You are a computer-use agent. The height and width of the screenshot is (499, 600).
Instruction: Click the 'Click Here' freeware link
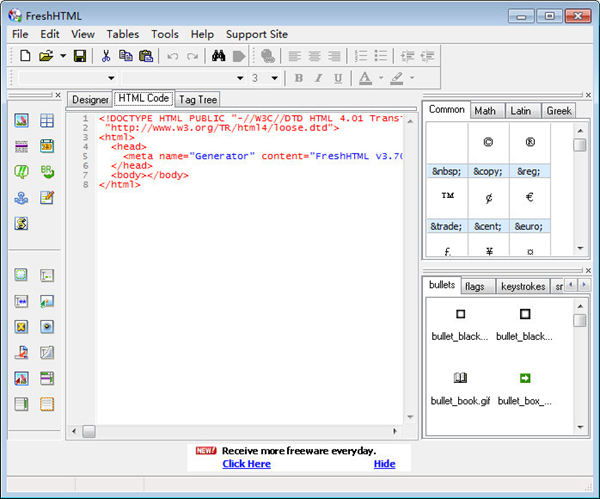tap(246, 464)
